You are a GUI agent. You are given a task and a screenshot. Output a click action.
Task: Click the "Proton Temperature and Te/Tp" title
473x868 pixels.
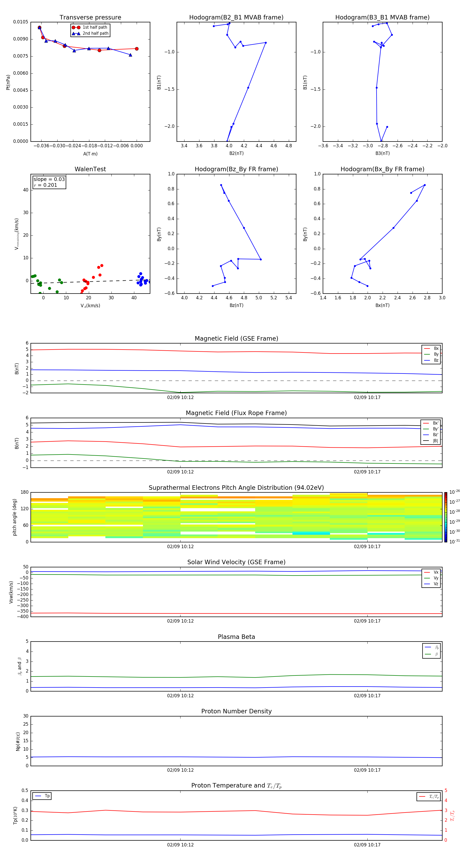click(x=236, y=786)
